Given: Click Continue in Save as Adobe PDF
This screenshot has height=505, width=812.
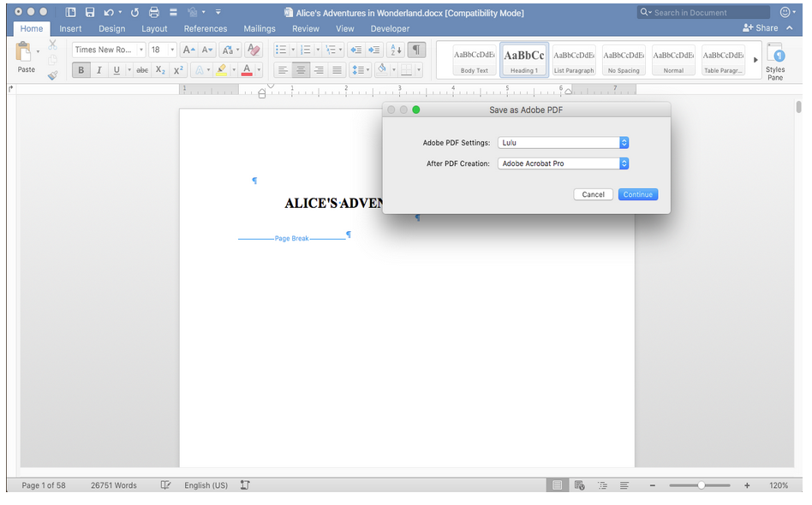Looking at the screenshot, I should [x=638, y=194].
